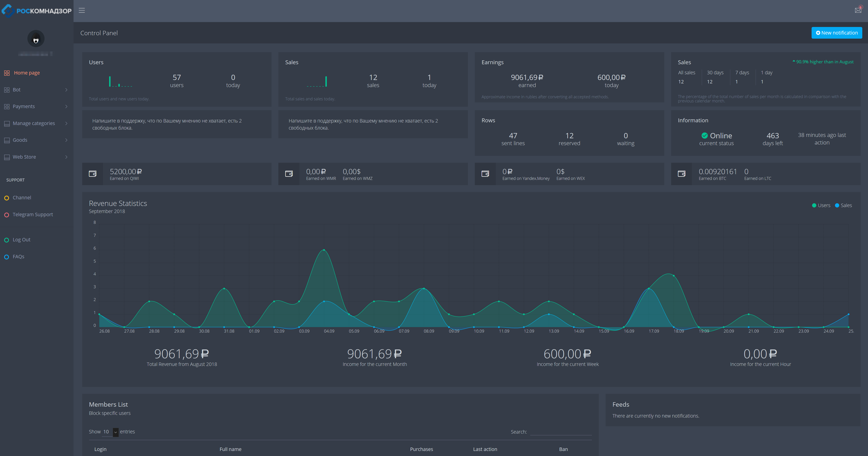The width and height of the screenshot is (868, 456).
Task: Open the FAQs link
Action: (18, 257)
